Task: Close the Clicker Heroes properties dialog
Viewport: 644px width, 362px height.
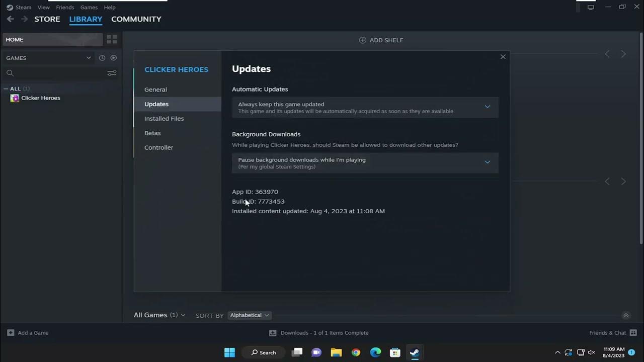Action: tap(503, 57)
